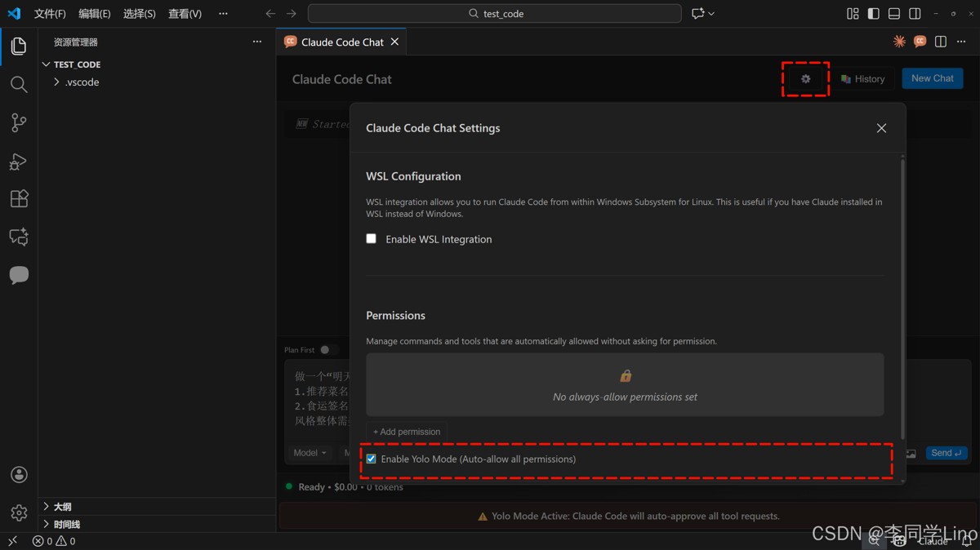This screenshot has width=980, height=550.
Task: Click the + Add permission button
Action: (x=407, y=432)
